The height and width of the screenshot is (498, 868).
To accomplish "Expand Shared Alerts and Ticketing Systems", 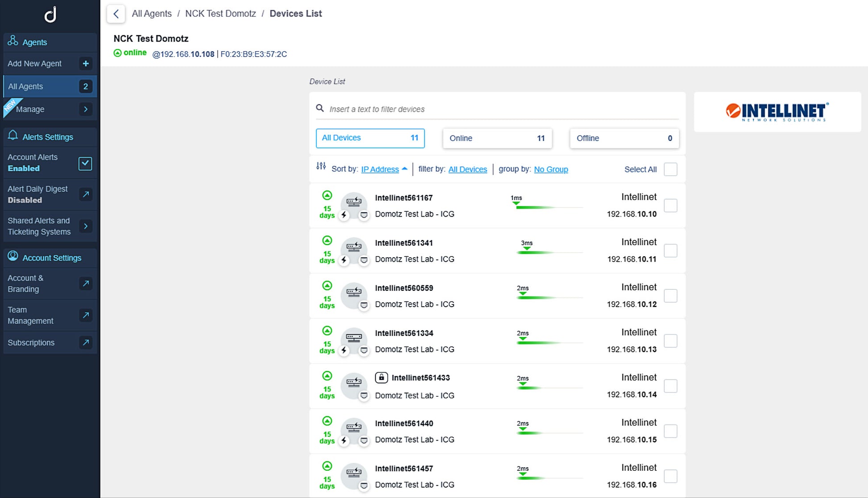I will 86,226.
